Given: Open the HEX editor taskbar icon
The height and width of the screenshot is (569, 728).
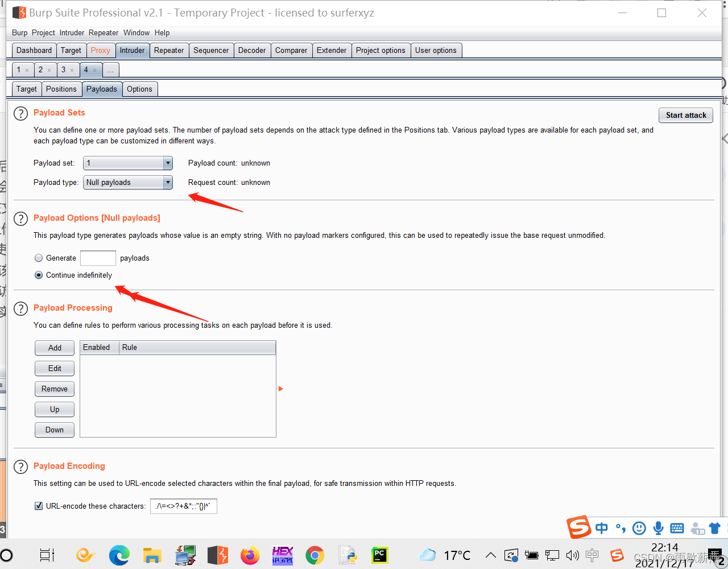Looking at the screenshot, I should 283,555.
